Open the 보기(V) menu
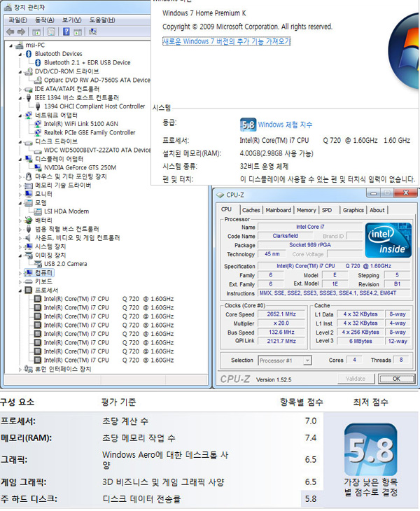420x511 pixels. (x=71, y=20)
